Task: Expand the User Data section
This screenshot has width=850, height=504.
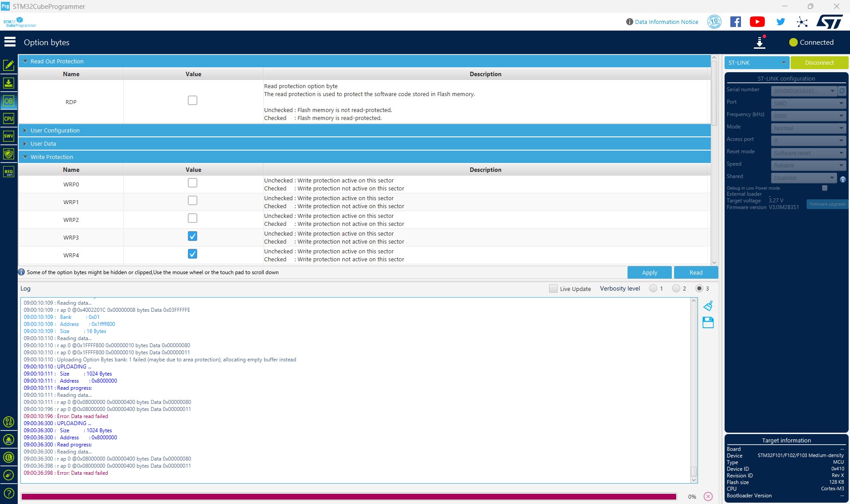Action: click(43, 144)
